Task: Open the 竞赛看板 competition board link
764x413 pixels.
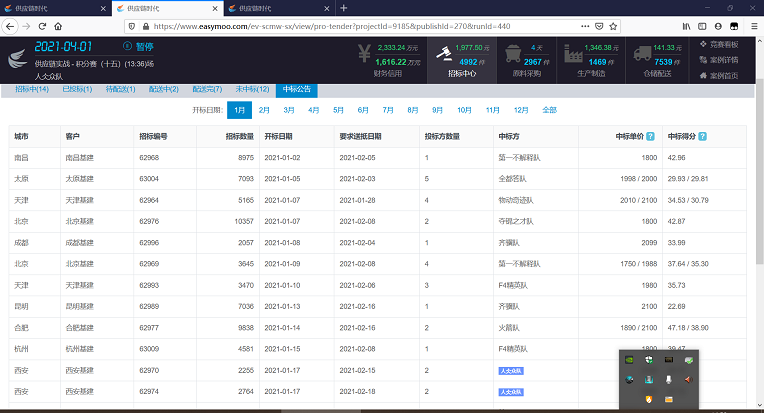Action: [x=724, y=44]
